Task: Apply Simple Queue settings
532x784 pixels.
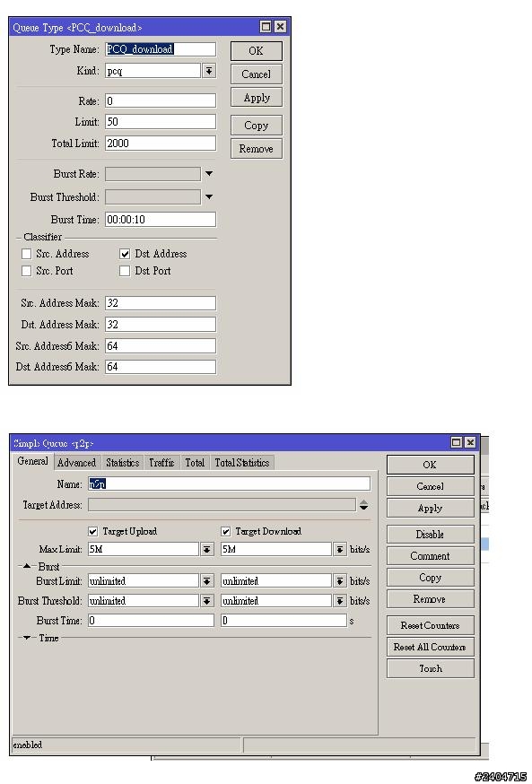Action: (x=430, y=509)
